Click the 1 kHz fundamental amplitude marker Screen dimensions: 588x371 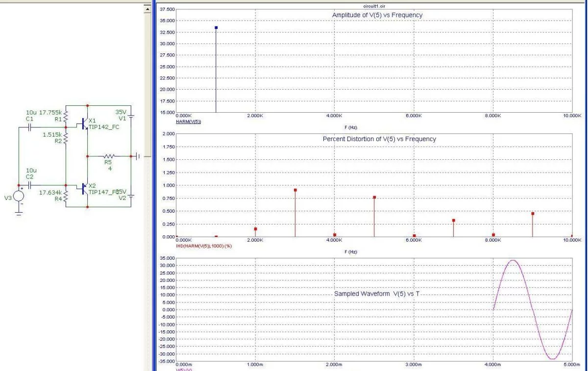(x=216, y=27)
